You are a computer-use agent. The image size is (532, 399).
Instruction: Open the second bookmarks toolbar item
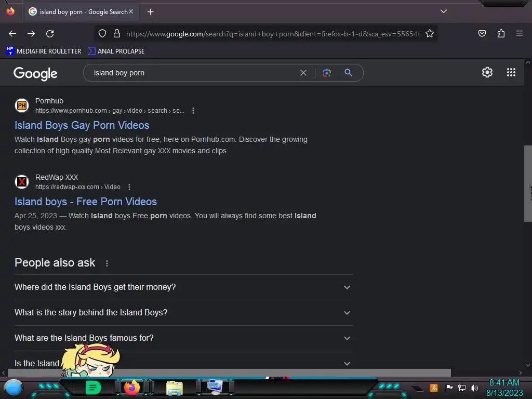(116, 51)
